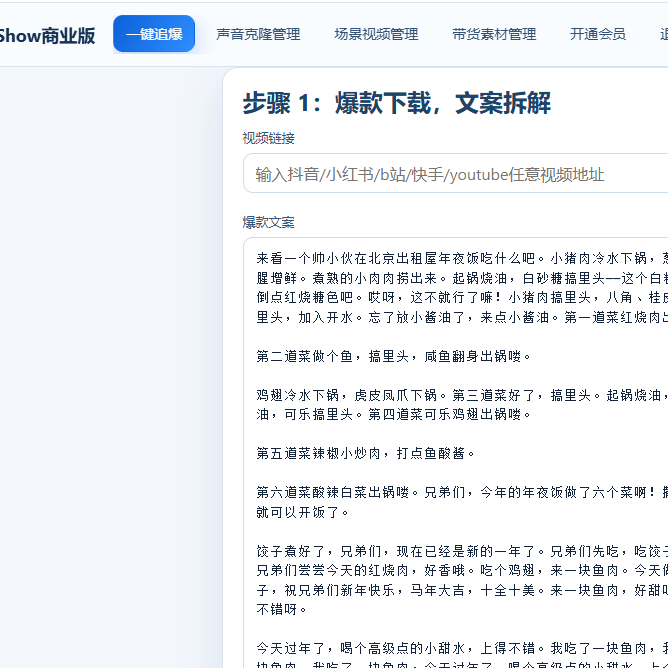Viewport: 668px width, 668px height.
Task: Open the 开通会员 membership page
Action: point(598,34)
